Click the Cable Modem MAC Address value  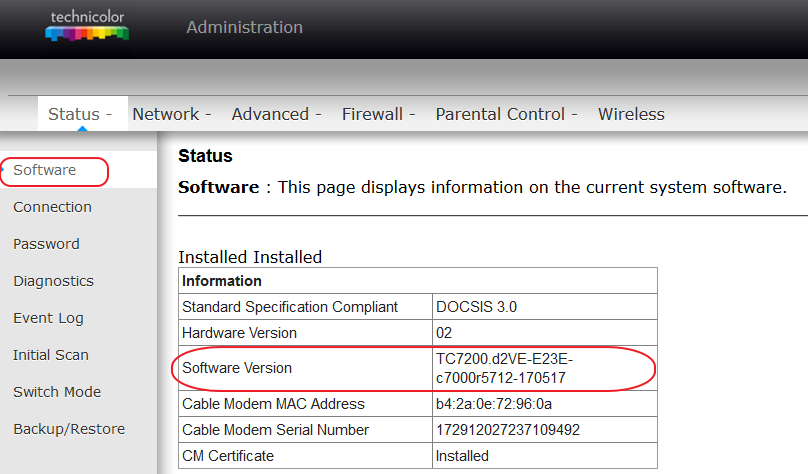click(494, 404)
